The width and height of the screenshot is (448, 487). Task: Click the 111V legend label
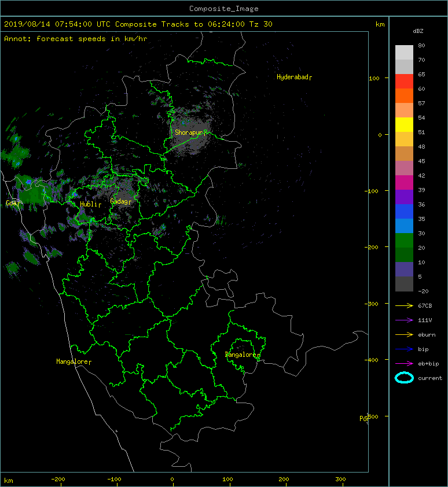coord(425,320)
